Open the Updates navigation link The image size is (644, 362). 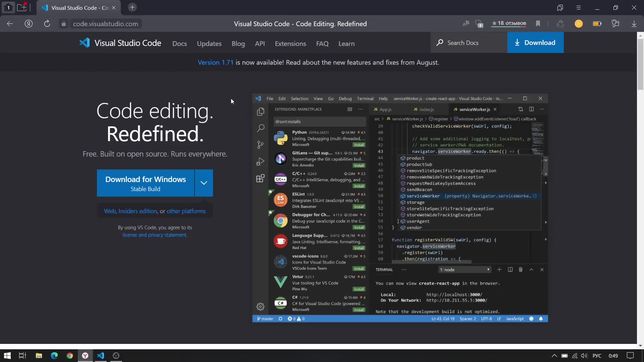pyautogui.click(x=209, y=44)
